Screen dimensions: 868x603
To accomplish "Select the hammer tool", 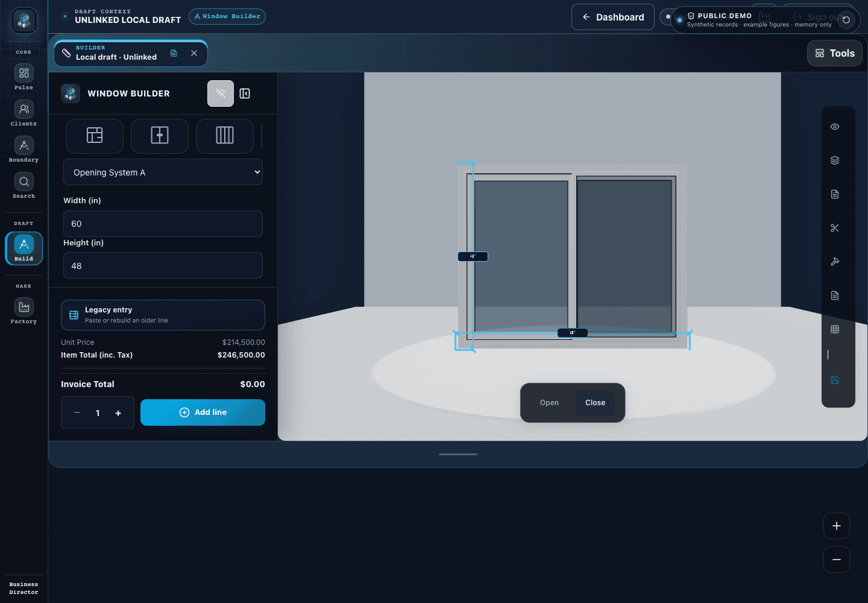I will [x=835, y=262].
